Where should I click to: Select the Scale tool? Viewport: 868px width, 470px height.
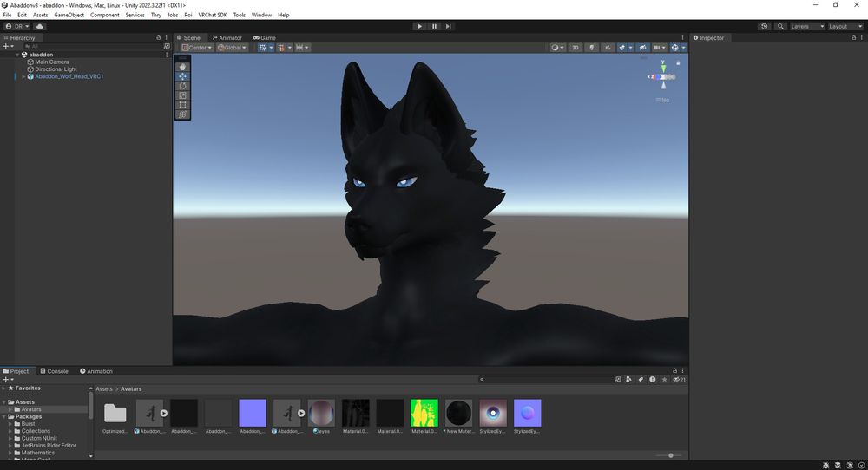182,95
